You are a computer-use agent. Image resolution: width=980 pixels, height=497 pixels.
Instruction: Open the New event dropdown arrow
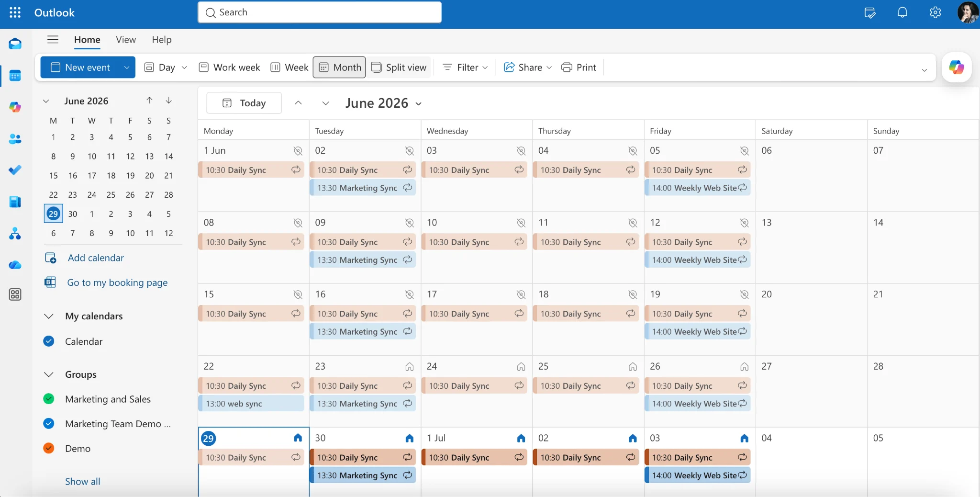(x=127, y=68)
